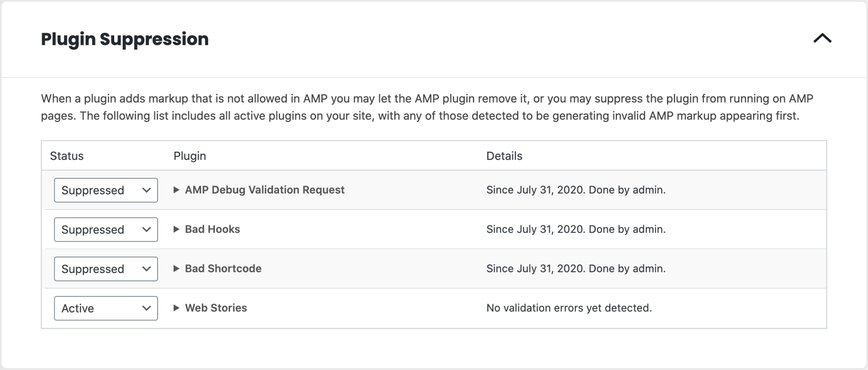Expand the triangle beside Web Stories

click(176, 308)
